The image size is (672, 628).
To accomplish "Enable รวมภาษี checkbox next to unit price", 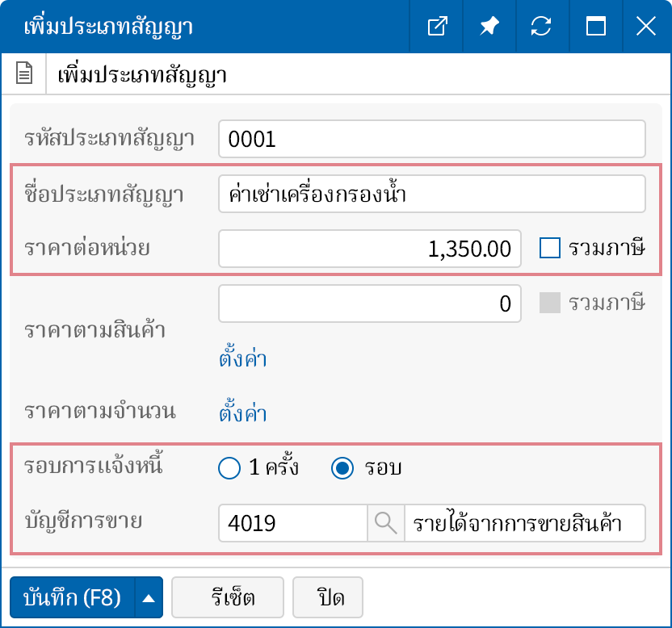I will pyautogui.click(x=549, y=249).
